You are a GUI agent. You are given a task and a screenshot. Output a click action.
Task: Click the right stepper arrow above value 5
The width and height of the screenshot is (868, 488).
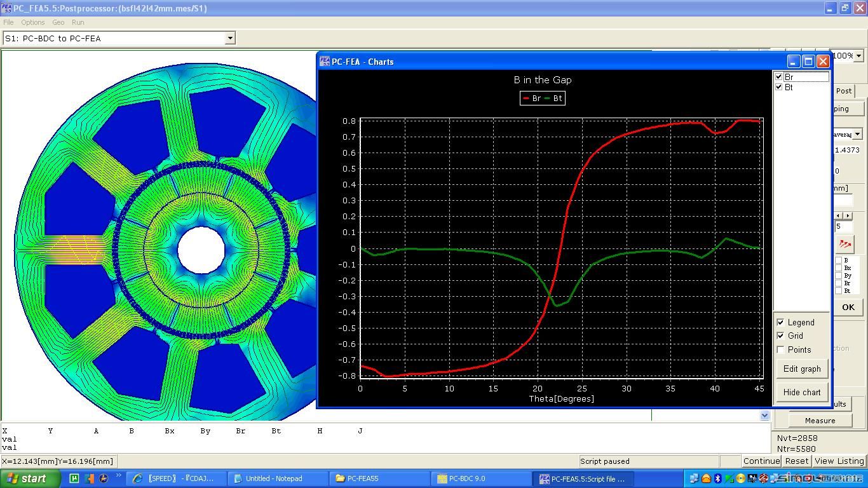[x=848, y=216]
